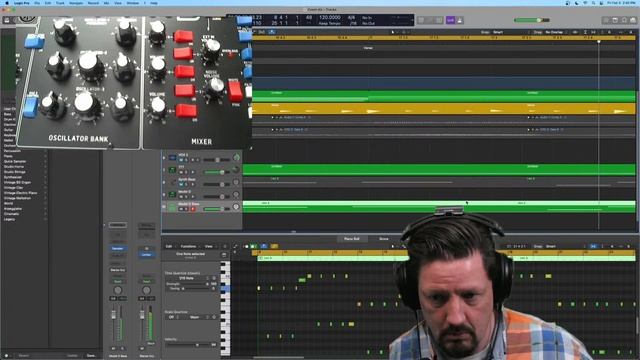Toggle the white/pink noise red switch
The width and height of the screenshot is (640, 360).
click(x=235, y=91)
